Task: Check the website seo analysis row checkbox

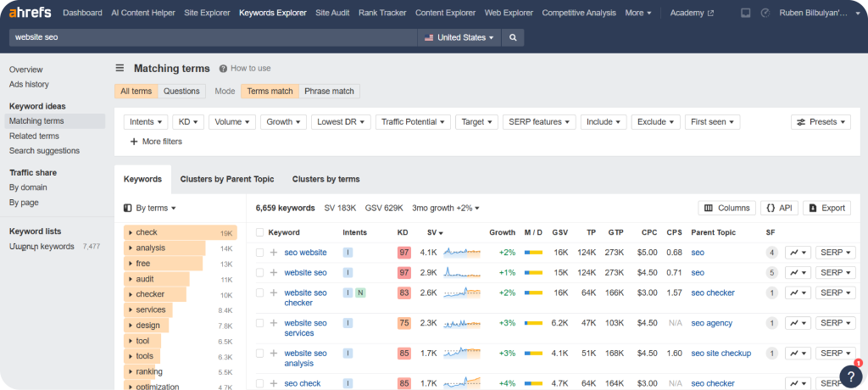Action: (259, 354)
